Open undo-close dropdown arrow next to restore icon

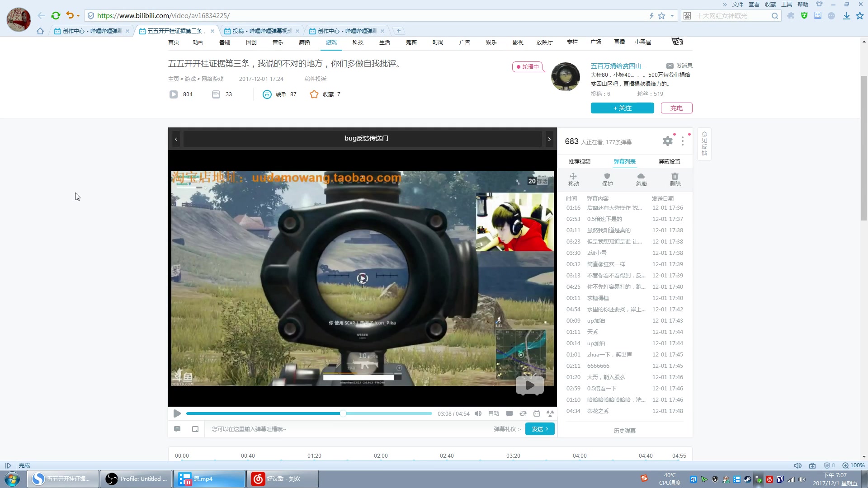[x=78, y=16]
